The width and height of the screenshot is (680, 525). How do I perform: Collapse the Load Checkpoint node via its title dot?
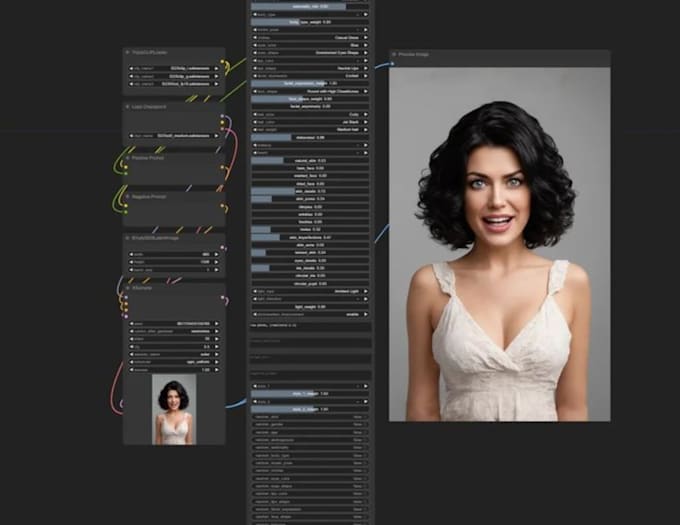(x=128, y=105)
